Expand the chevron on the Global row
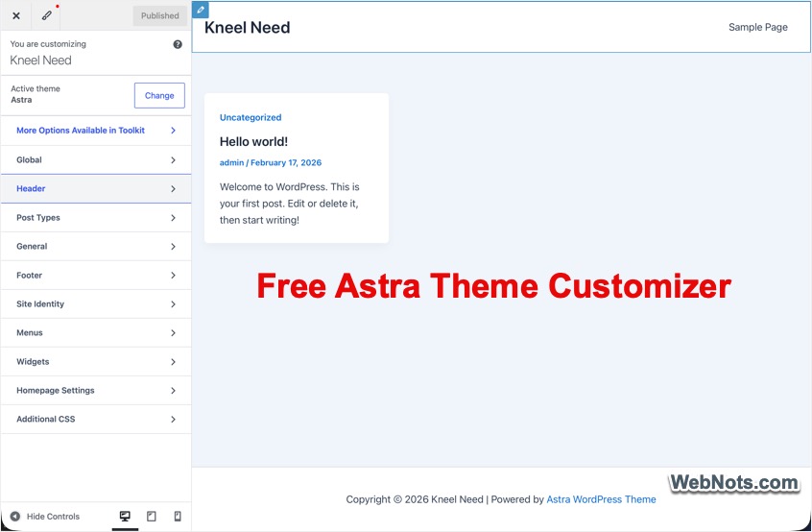 174,160
